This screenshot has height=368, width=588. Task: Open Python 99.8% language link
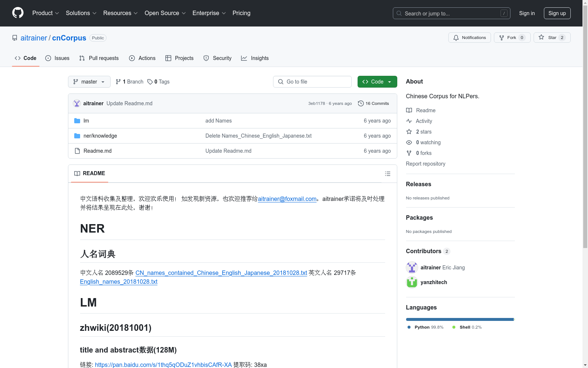click(x=425, y=327)
